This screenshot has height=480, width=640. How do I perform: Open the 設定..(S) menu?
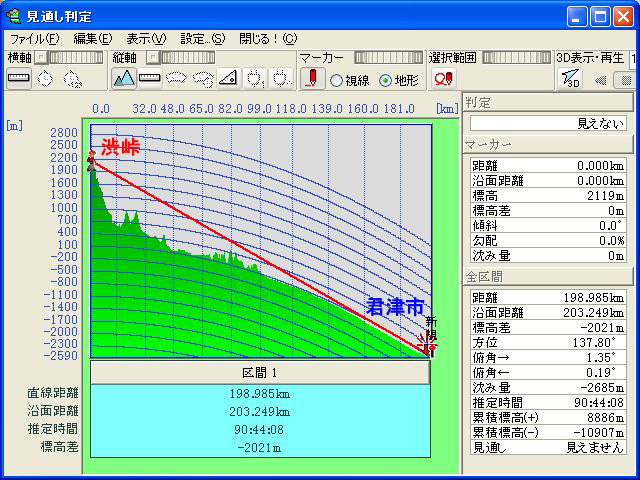click(203, 39)
